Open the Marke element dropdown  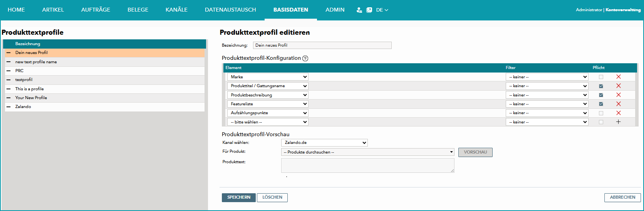(268, 77)
